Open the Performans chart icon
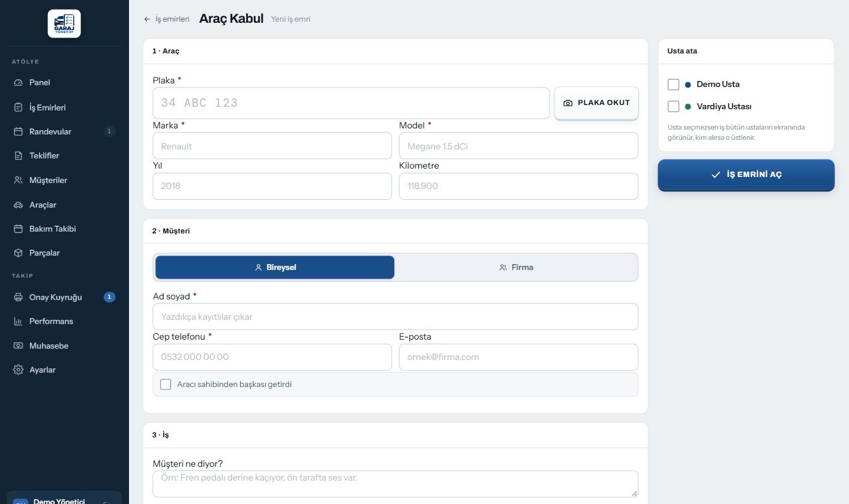849x504 pixels. point(18,322)
